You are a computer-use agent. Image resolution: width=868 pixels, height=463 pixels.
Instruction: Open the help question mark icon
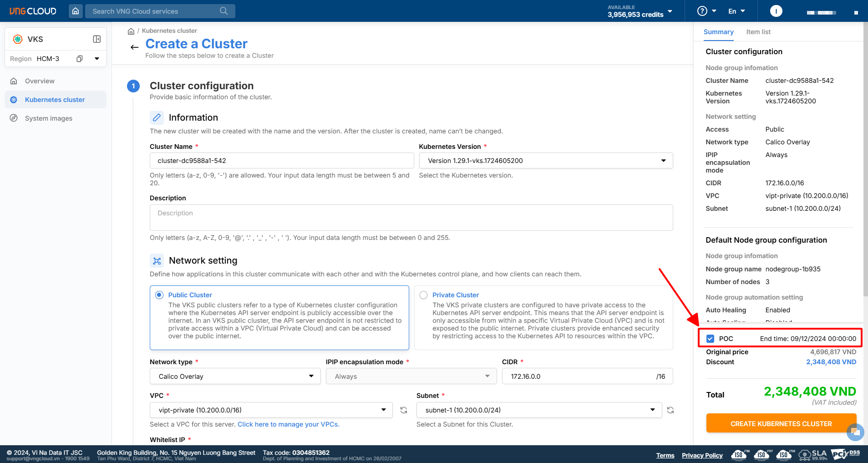click(x=702, y=11)
